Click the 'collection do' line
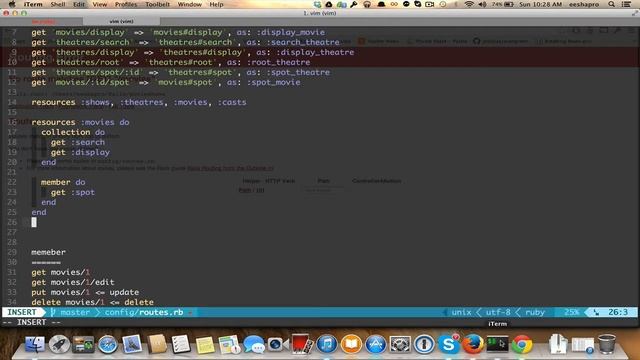 (x=73, y=132)
